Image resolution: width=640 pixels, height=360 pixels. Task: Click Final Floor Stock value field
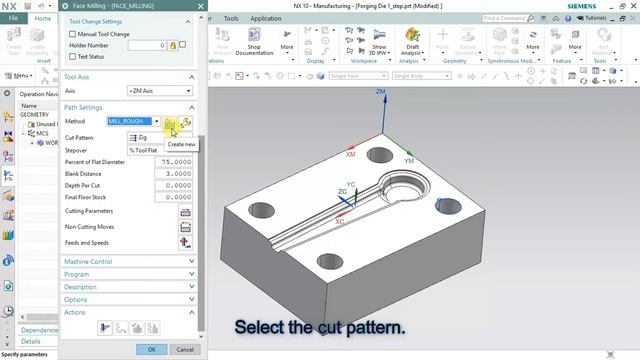pos(173,198)
